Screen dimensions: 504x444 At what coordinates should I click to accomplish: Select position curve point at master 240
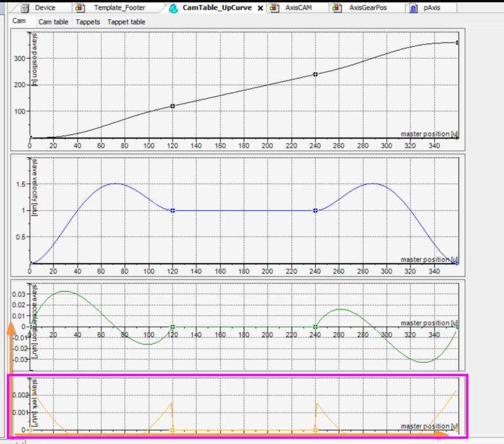[315, 74]
